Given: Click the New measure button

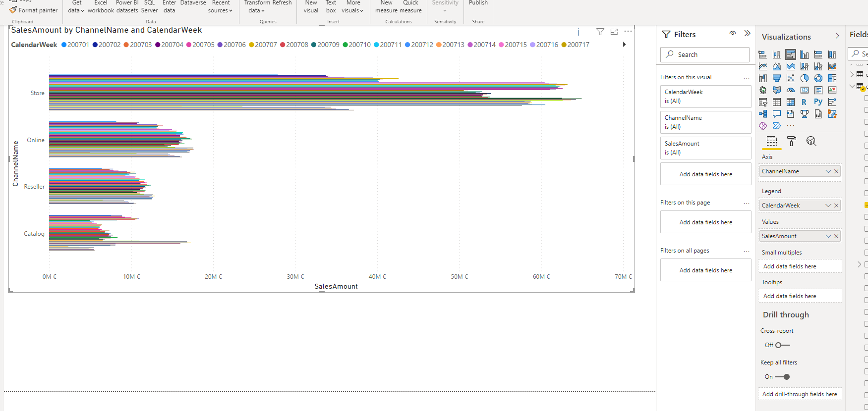Looking at the screenshot, I should click(x=386, y=6).
